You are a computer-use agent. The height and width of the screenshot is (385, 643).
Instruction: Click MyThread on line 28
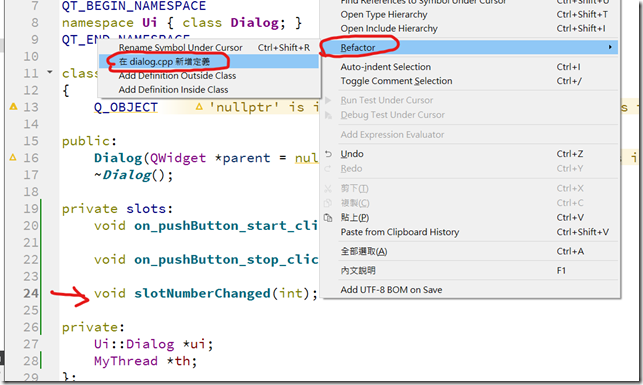[x=126, y=361]
